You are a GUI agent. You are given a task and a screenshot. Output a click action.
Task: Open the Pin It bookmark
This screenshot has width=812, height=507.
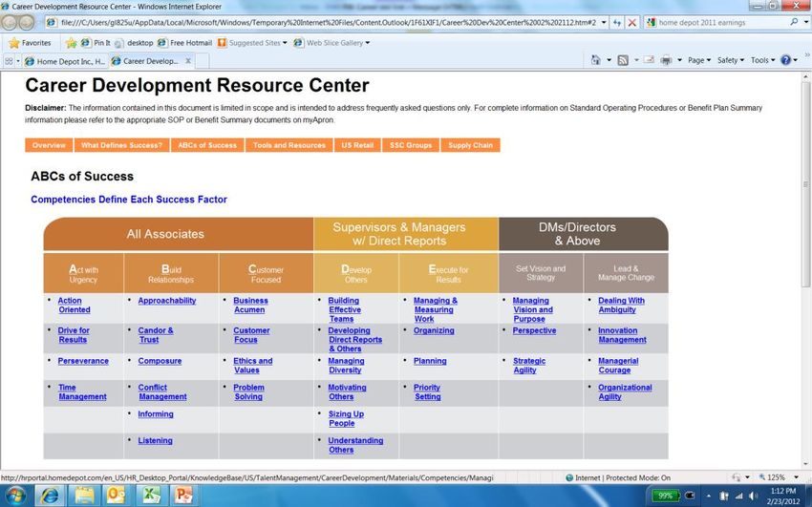tap(96, 43)
